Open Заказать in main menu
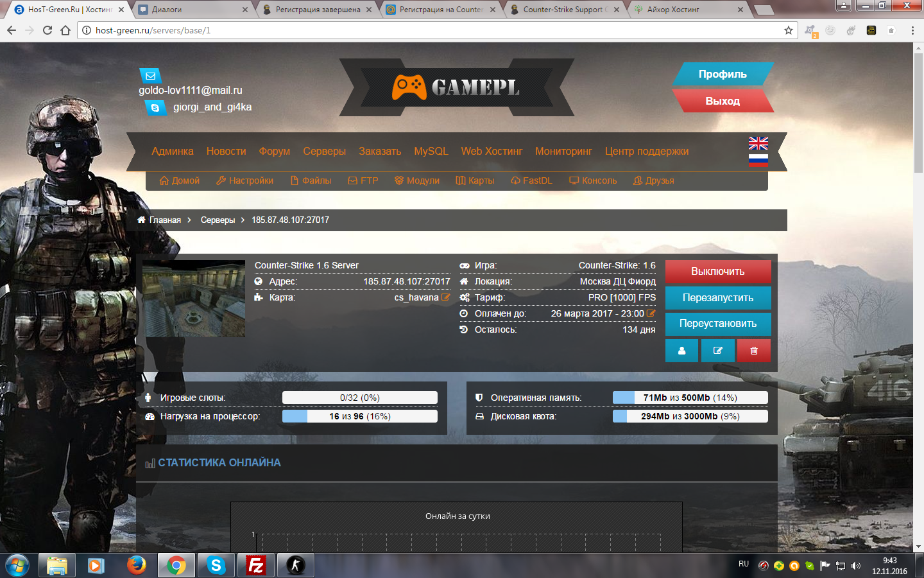 380,152
